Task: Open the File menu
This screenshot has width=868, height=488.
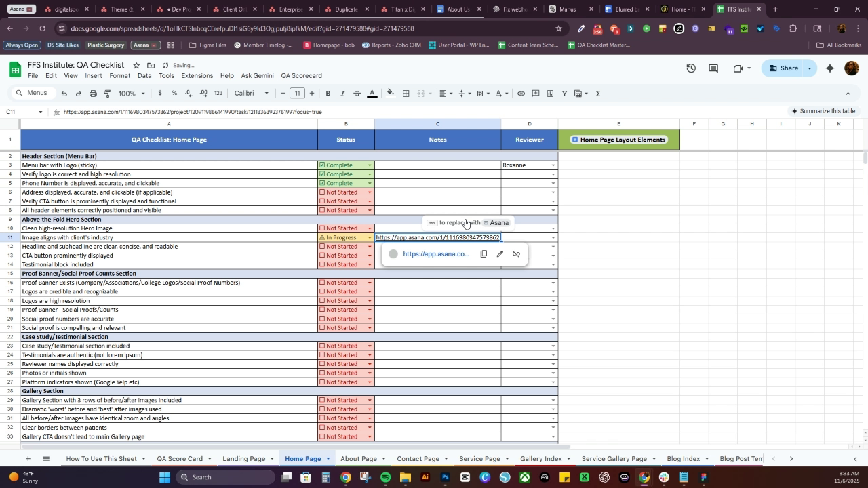Action: (x=33, y=76)
